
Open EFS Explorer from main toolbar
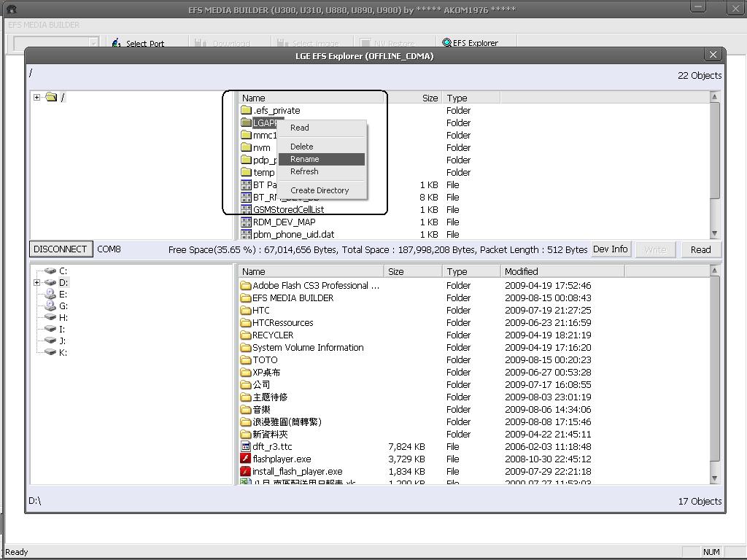pyautogui.click(x=470, y=43)
